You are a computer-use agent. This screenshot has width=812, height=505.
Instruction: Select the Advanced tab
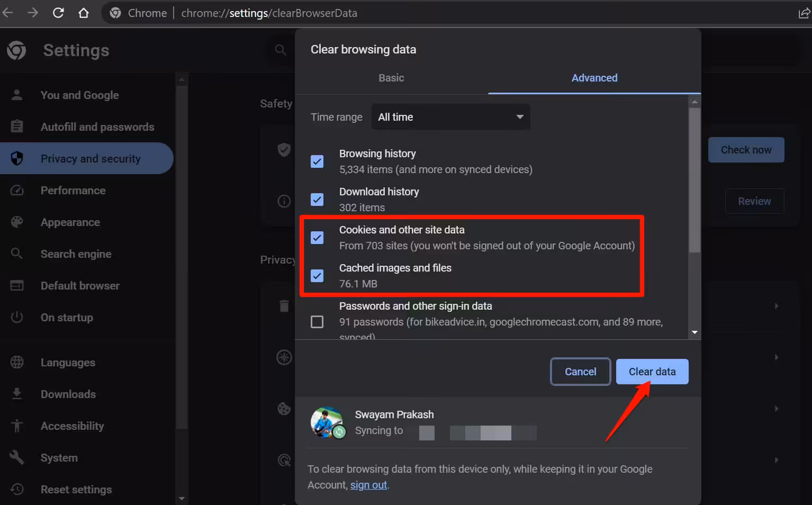click(x=594, y=78)
